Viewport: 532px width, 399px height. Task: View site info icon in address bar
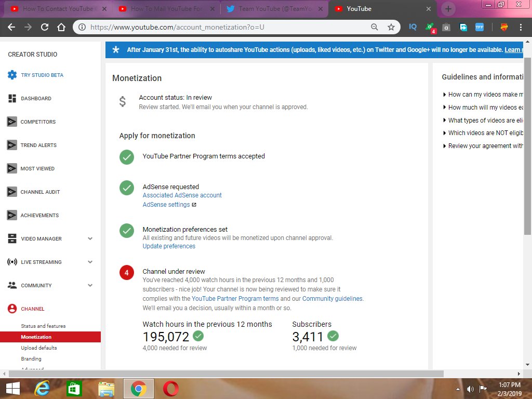(82, 27)
